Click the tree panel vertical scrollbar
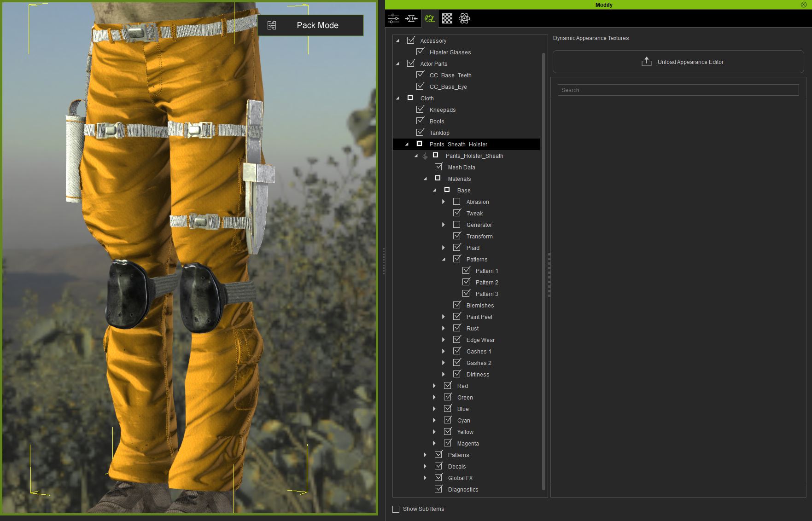Screen dimensions: 812x521 click(x=543, y=272)
